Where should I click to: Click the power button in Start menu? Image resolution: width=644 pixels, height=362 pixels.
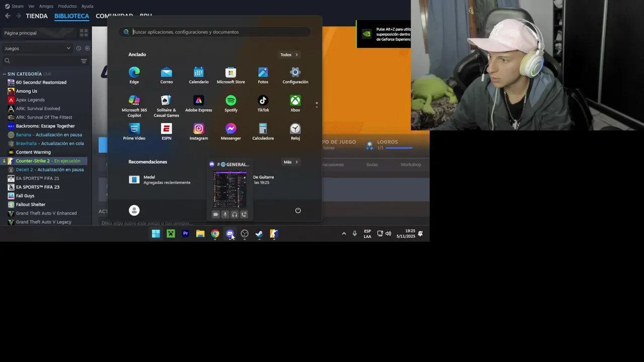[x=298, y=211]
